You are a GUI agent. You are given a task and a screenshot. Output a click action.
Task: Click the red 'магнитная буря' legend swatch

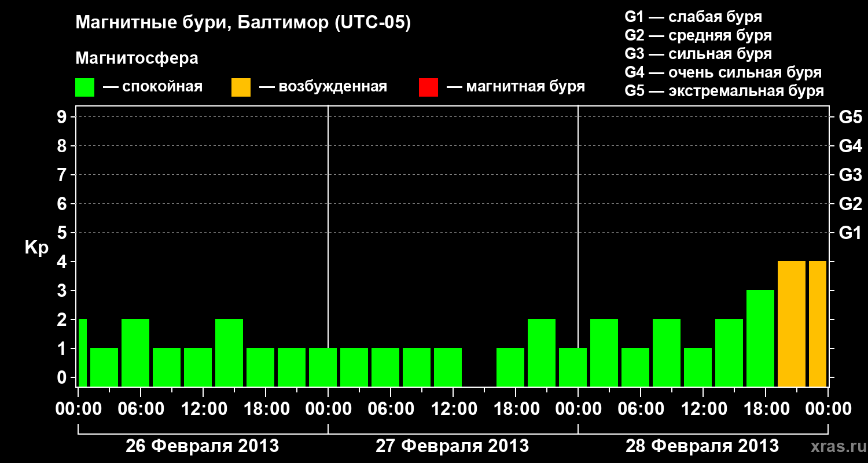point(428,87)
